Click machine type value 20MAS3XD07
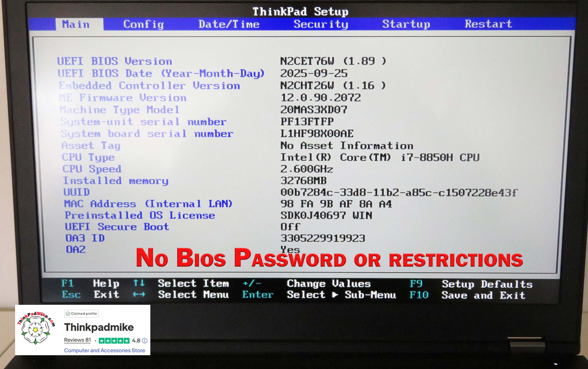The height and width of the screenshot is (369, 588). tap(314, 110)
